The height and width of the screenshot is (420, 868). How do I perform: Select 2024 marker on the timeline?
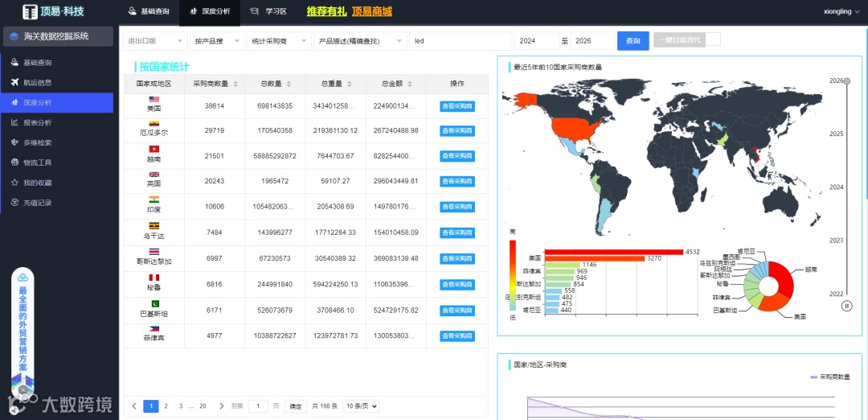click(836, 187)
